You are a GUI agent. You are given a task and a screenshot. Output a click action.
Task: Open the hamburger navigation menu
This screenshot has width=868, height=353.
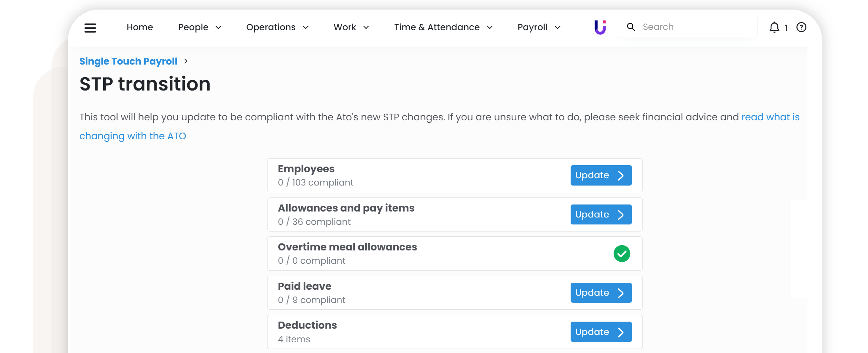[90, 28]
